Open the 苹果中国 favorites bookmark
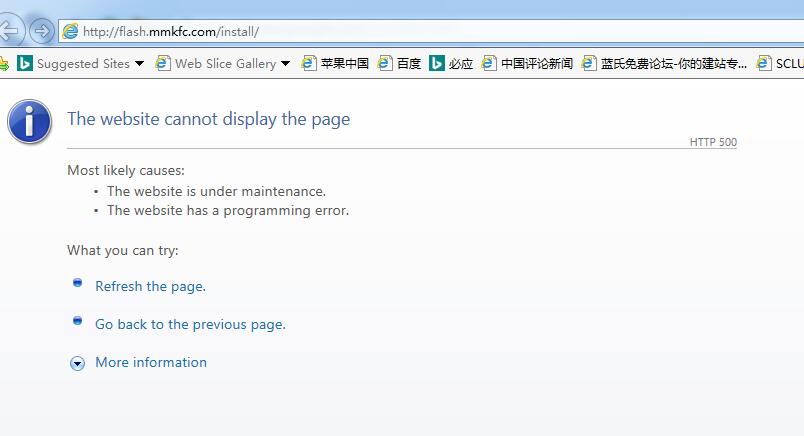The height and width of the screenshot is (436, 804). coord(344,63)
